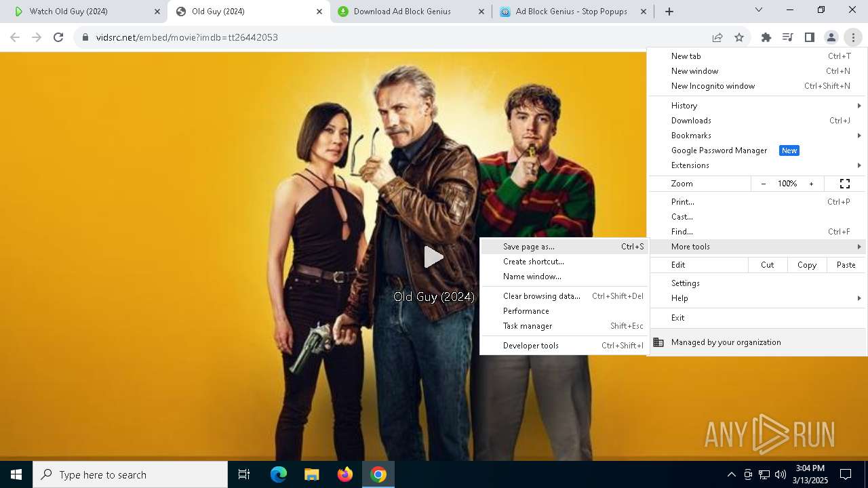Expand the Extensions submenu
868x488 pixels.
[x=758, y=165]
